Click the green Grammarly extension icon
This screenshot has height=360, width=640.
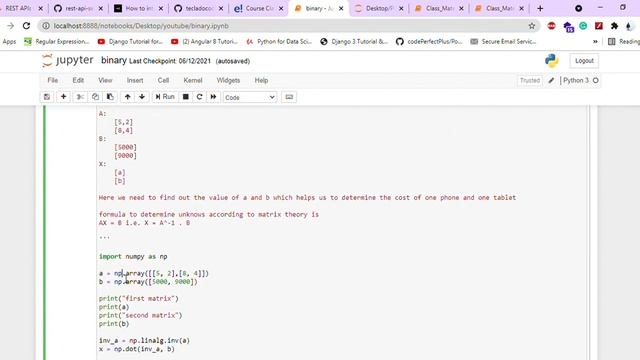click(583, 26)
